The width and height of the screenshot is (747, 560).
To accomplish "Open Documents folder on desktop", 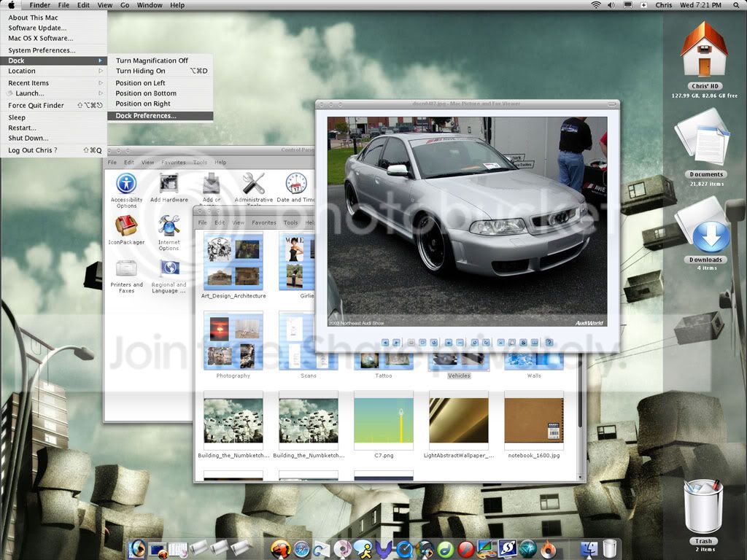I will pos(704,137).
